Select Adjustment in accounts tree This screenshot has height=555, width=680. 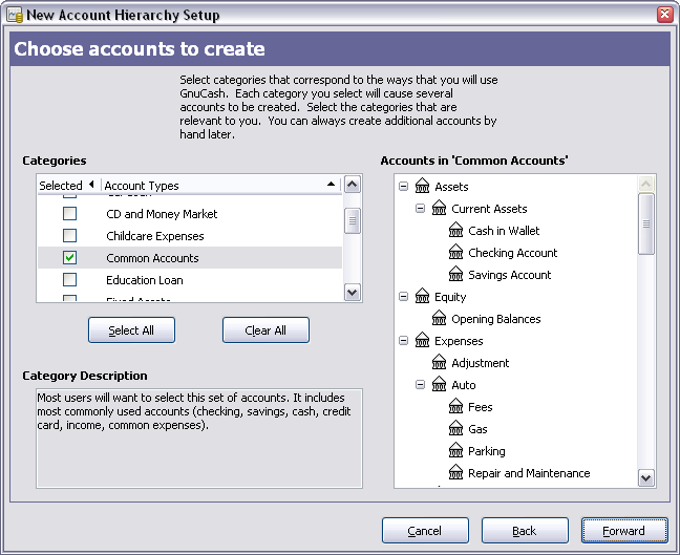[x=480, y=363]
